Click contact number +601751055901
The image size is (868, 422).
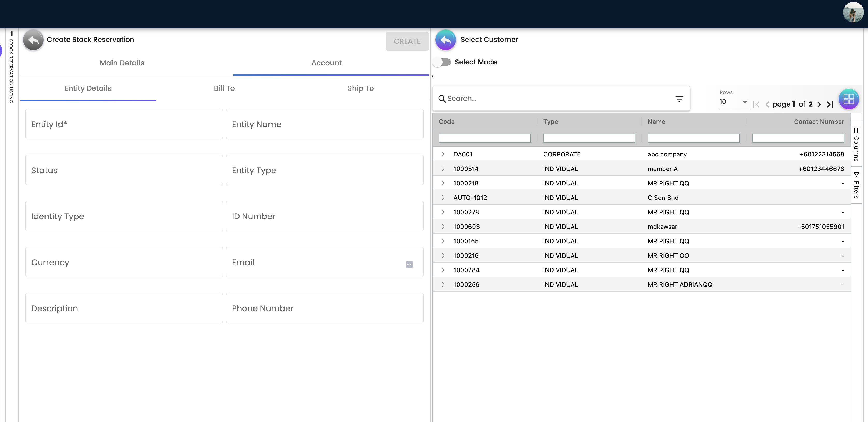pos(820,227)
